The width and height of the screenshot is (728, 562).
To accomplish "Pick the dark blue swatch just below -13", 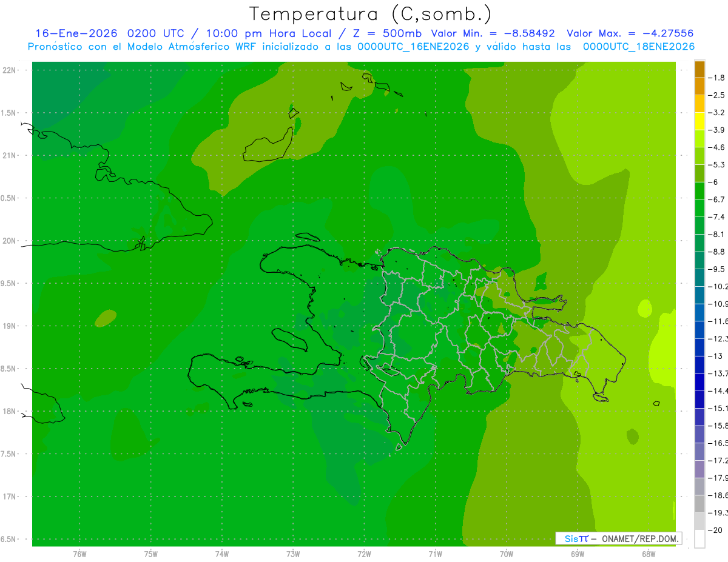I will click(699, 365).
